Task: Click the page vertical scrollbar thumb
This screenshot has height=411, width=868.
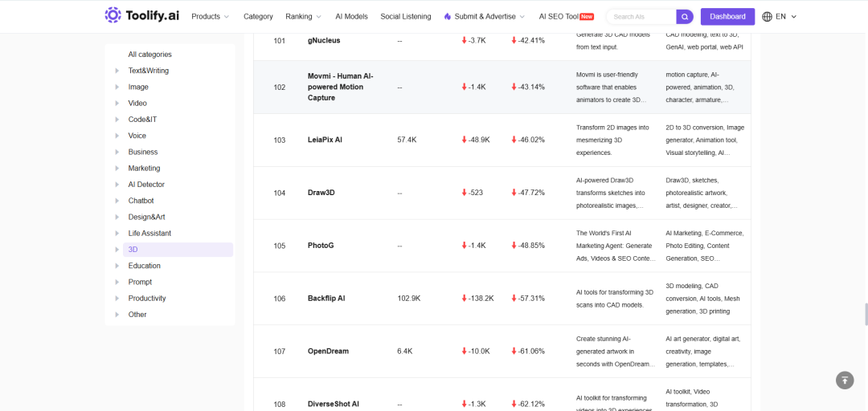Action: pyautogui.click(x=866, y=314)
